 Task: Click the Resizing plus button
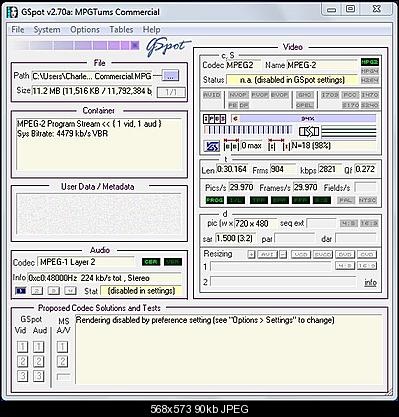252,255
